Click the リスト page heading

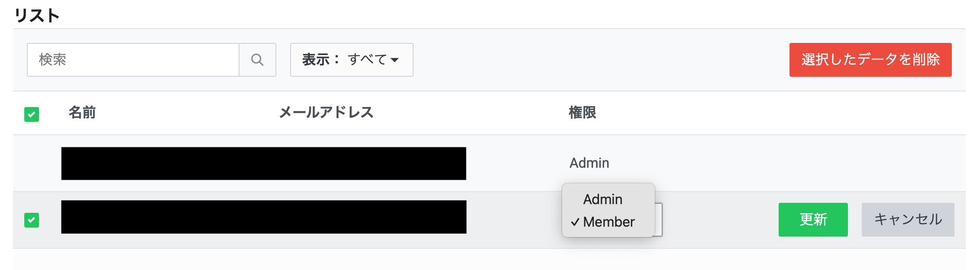tap(37, 16)
